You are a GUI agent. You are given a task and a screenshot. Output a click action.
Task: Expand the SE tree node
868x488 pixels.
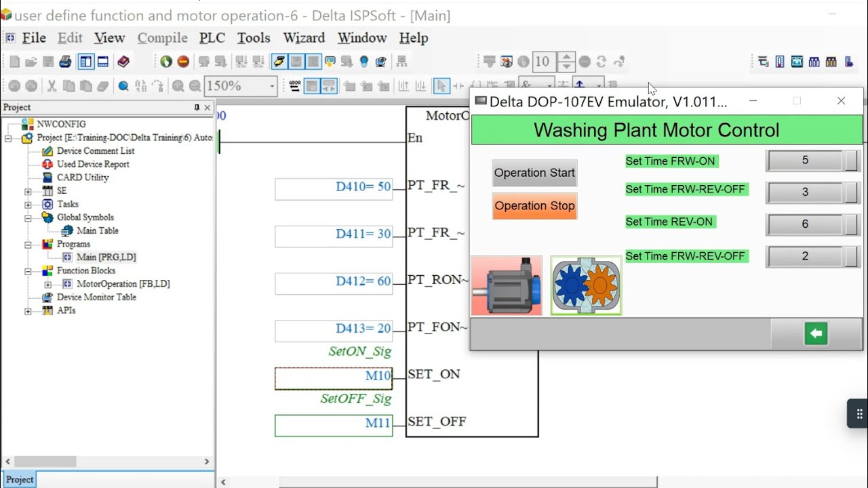[x=28, y=191]
